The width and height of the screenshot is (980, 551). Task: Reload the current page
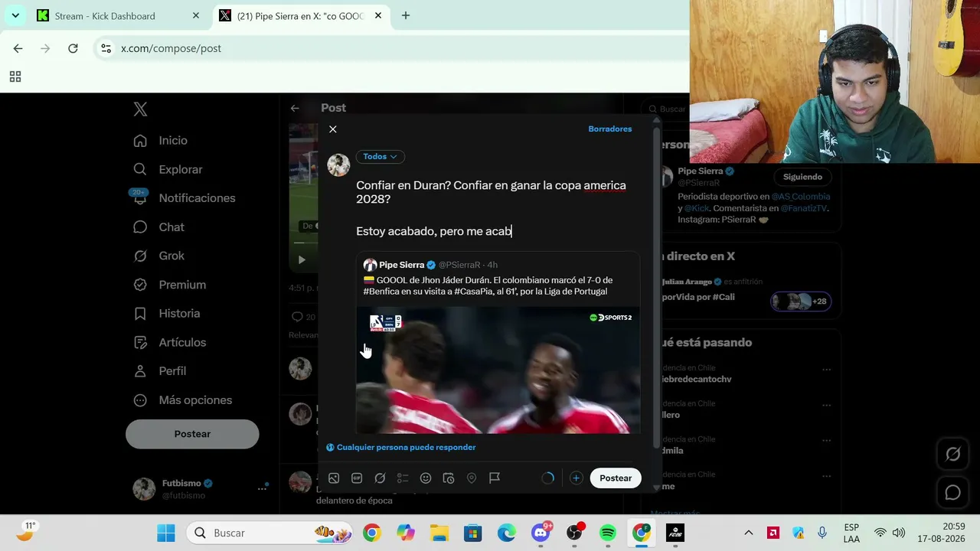pos(73,48)
